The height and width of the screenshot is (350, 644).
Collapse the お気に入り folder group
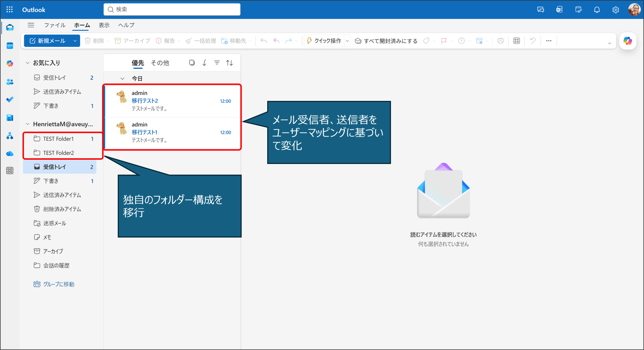coord(28,63)
